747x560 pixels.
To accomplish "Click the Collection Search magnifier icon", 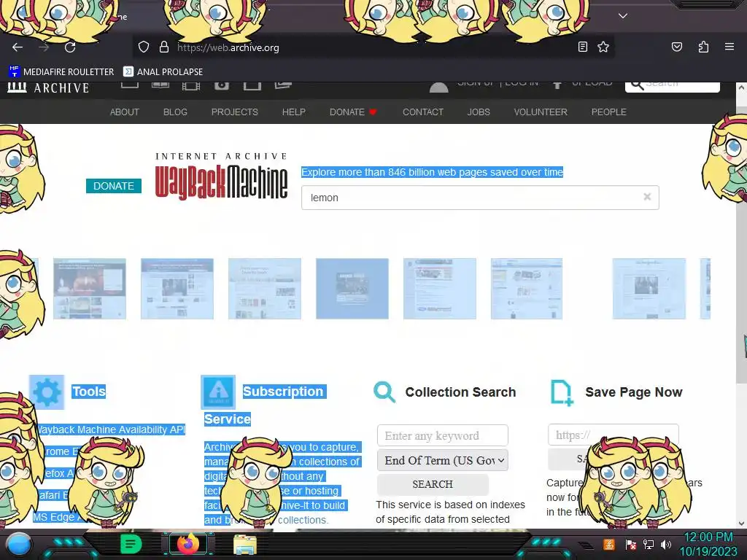I will pyautogui.click(x=384, y=392).
